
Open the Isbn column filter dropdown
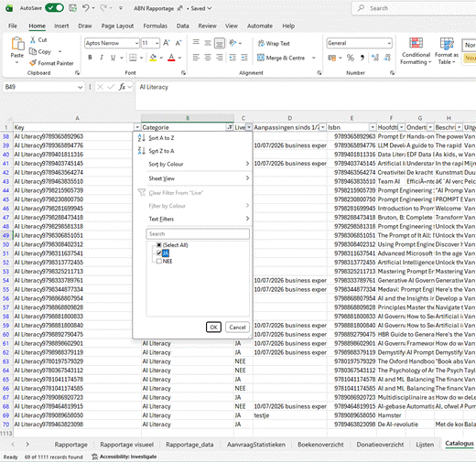tap(373, 127)
